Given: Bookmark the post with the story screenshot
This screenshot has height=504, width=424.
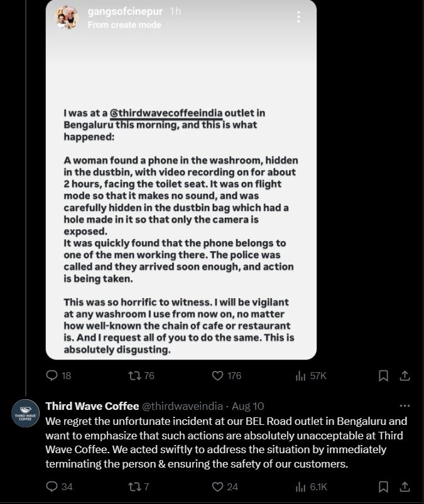Looking at the screenshot, I should tap(383, 376).
